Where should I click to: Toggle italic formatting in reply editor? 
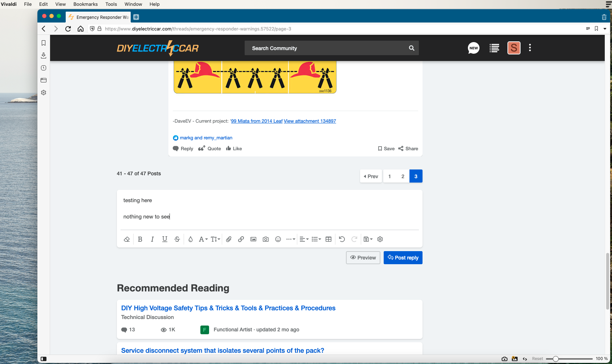click(x=152, y=239)
